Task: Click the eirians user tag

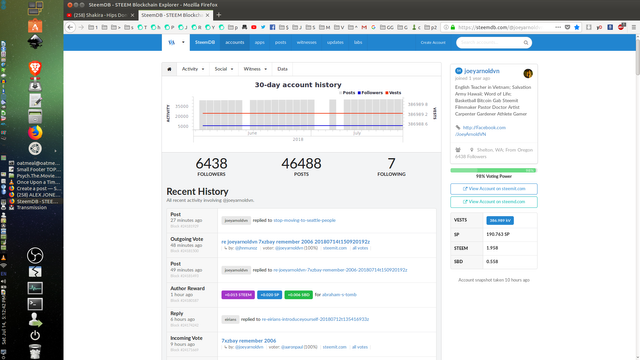Action: point(230,320)
